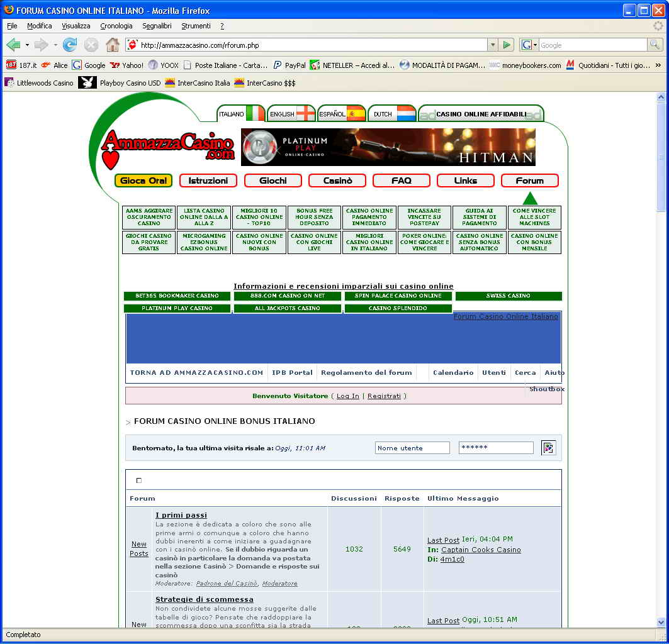The height and width of the screenshot is (644, 669).
Task: Open the CASINO ONLINE AFFIDABILI tab
Action: [481, 114]
